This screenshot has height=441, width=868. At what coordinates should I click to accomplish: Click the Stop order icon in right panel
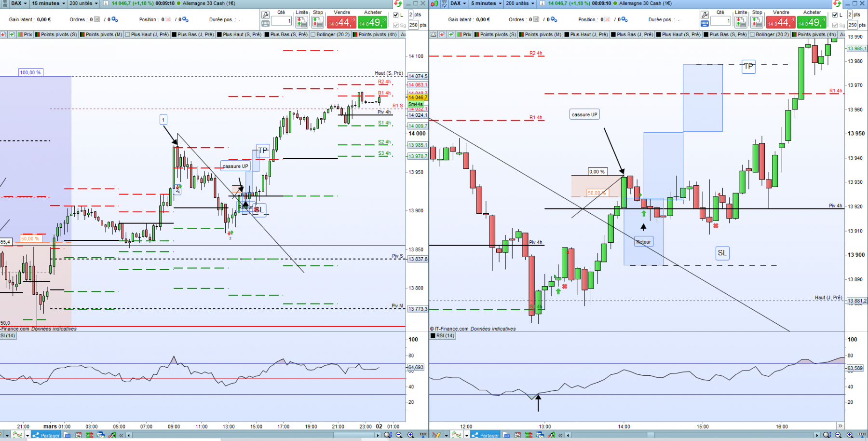757,22
